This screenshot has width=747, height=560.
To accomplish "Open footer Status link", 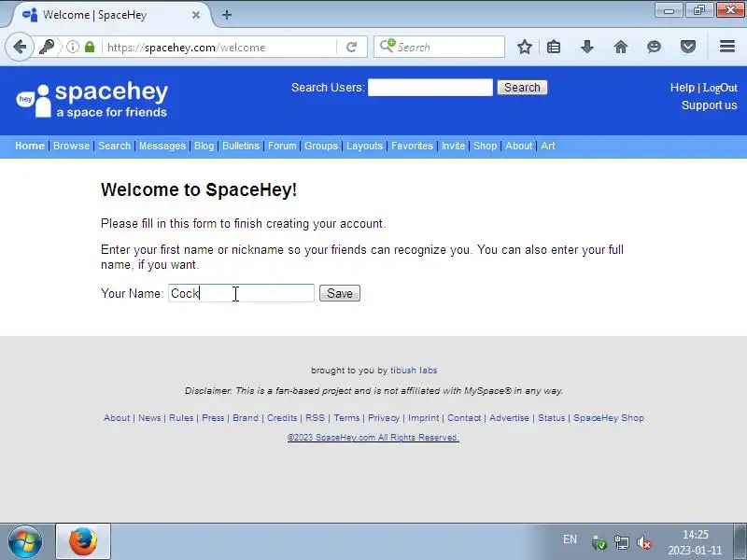I will pyautogui.click(x=551, y=417).
